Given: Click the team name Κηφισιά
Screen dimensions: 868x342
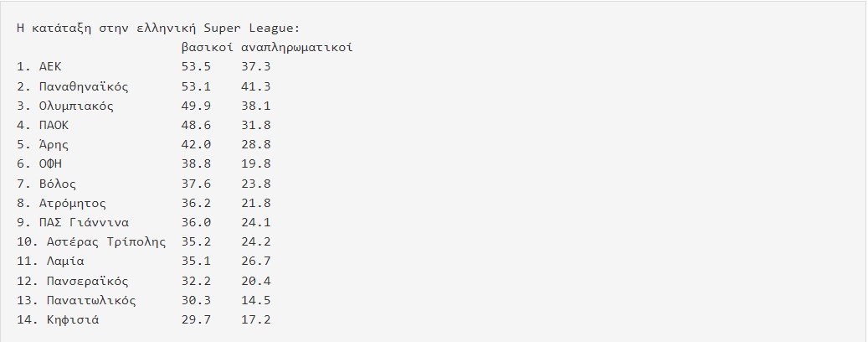Looking at the screenshot, I should (73, 320).
